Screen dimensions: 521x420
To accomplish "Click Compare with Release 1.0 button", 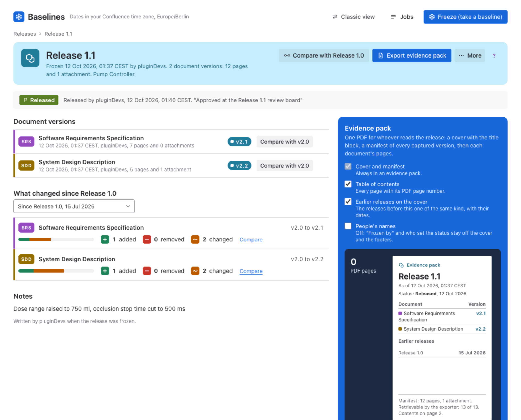I will point(324,56).
